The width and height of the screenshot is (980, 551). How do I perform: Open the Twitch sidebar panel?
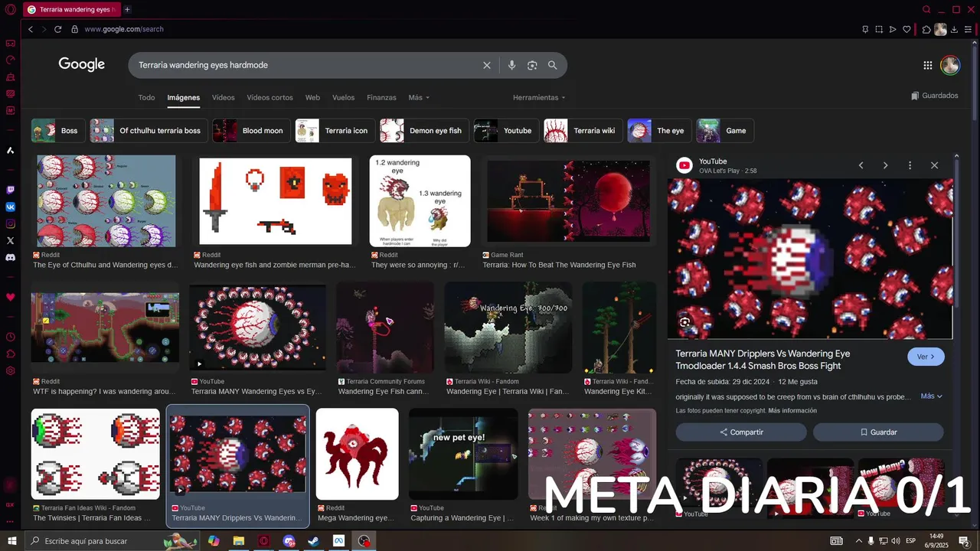click(x=10, y=190)
